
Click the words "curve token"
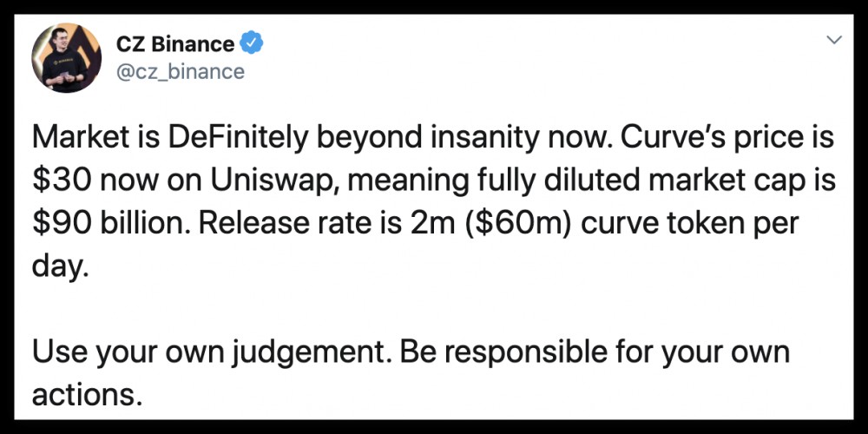click(662, 226)
